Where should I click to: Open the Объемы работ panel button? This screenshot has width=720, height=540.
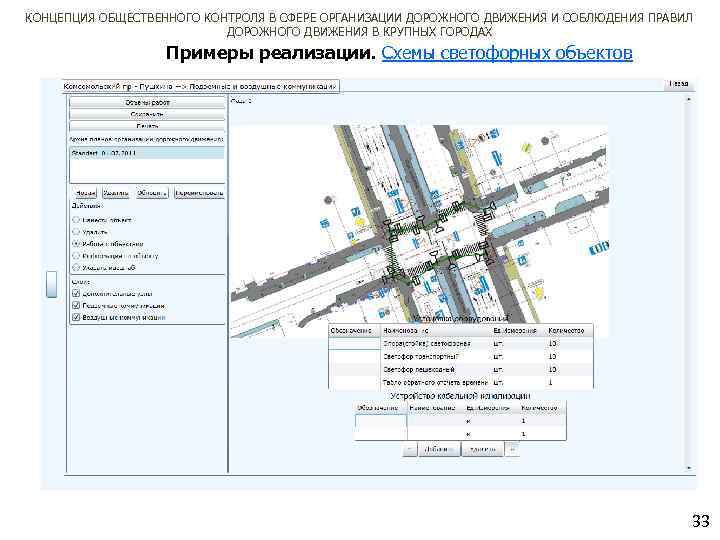click(147, 102)
